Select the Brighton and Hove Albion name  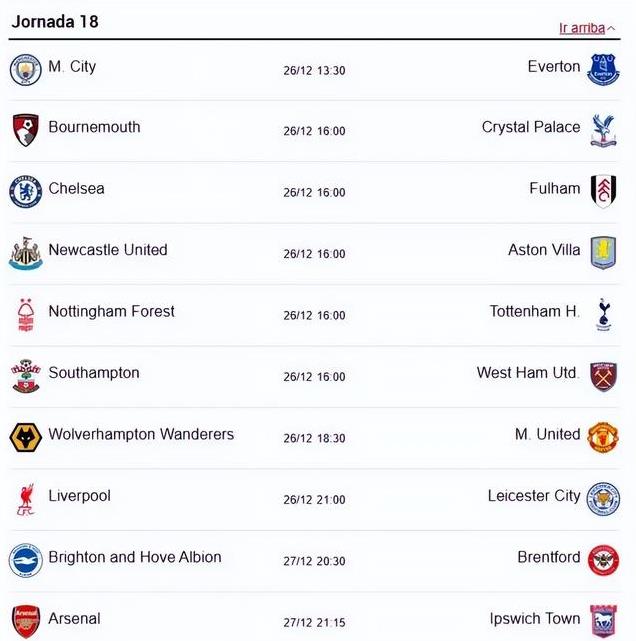pyautogui.click(x=135, y=557)
